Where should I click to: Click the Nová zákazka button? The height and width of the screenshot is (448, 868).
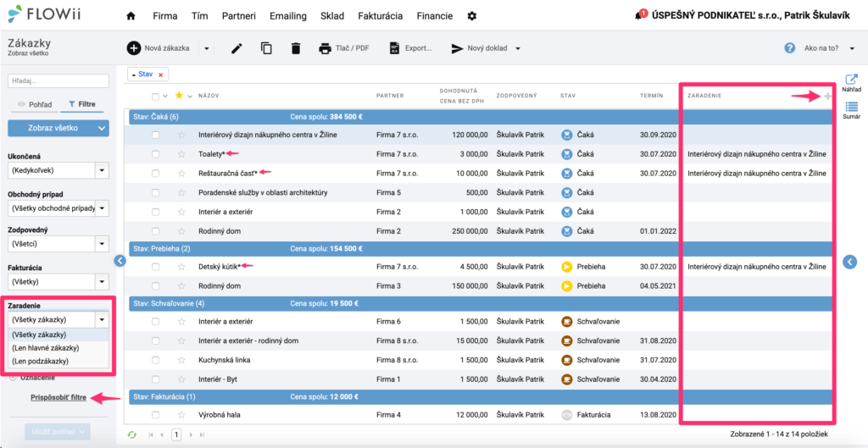click(x=159, y=48)
